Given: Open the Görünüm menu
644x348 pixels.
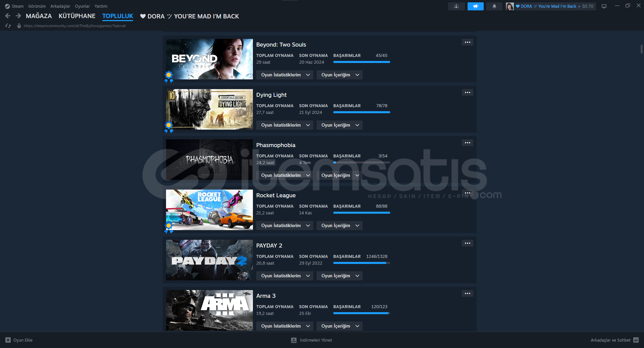Looking at the screenshot, I should tap(37, 6).
